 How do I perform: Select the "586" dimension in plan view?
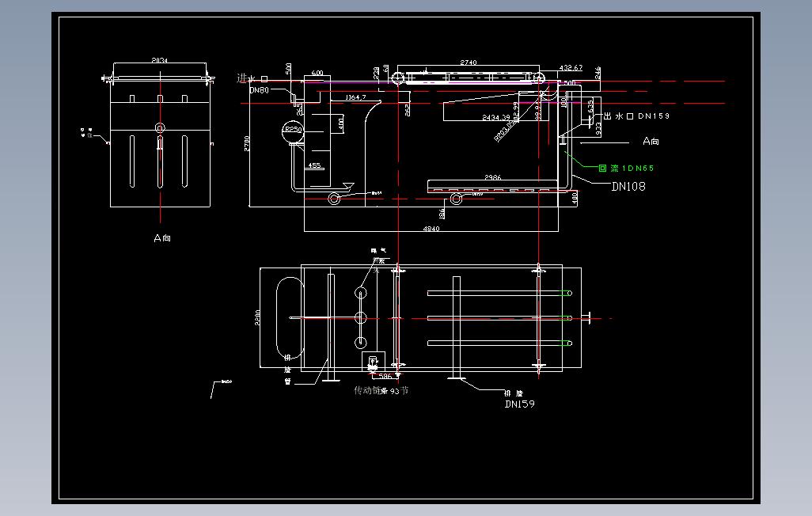(x=385, y=377)
